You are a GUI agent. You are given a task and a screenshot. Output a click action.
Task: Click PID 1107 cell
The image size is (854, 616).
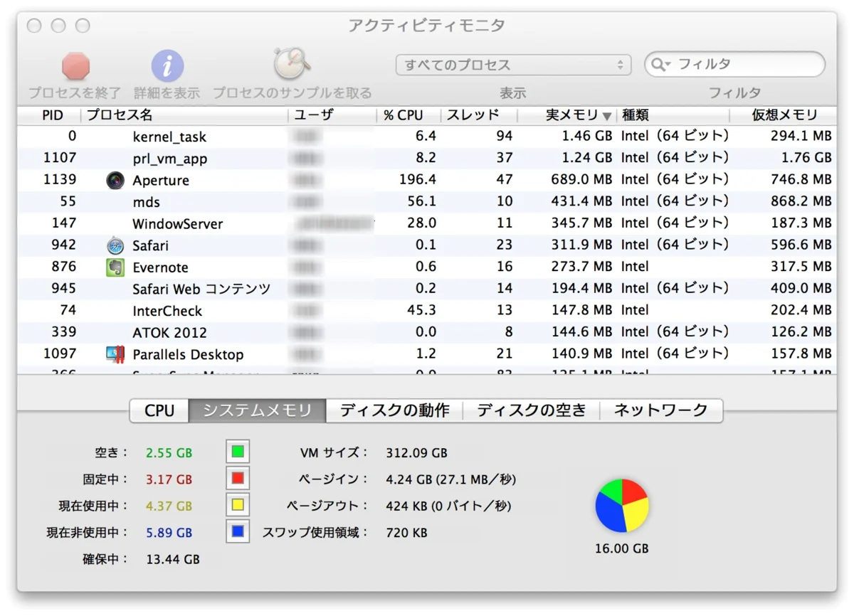click(60, 158)
